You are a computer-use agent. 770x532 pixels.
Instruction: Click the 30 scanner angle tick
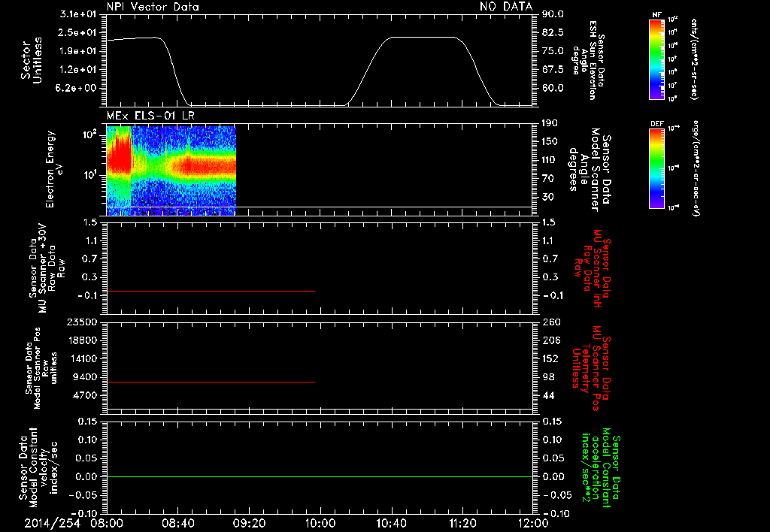(547, 197)
